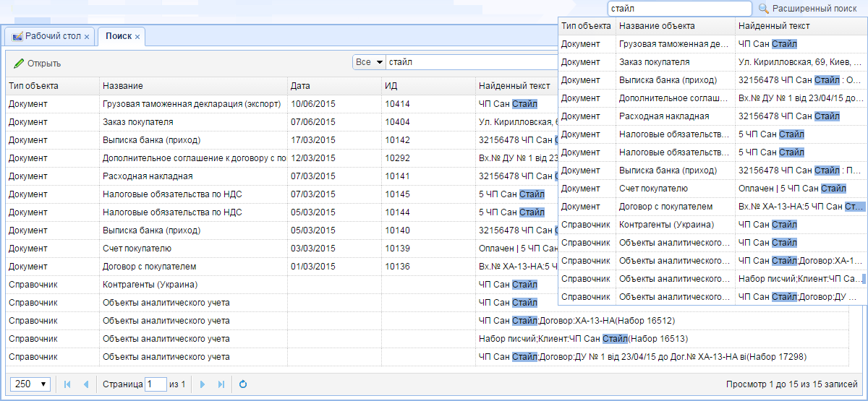
Task: Click found text Набор писчий;Клиент (Набор 16513)
Action: 583,339
